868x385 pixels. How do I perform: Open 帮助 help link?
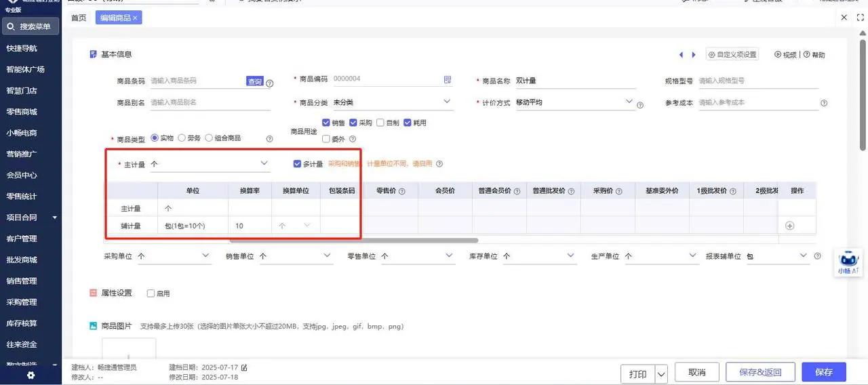point(814,55)
